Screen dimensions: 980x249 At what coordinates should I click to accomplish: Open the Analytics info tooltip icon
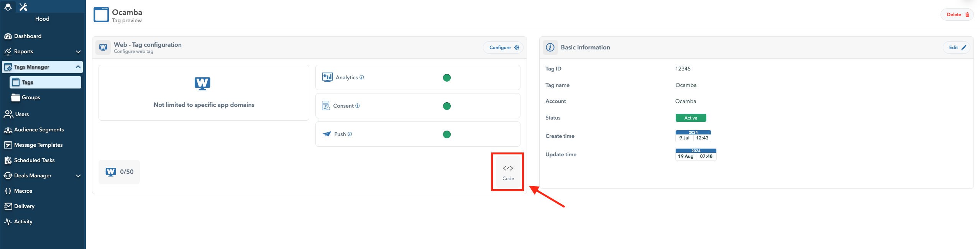(362, 77)
